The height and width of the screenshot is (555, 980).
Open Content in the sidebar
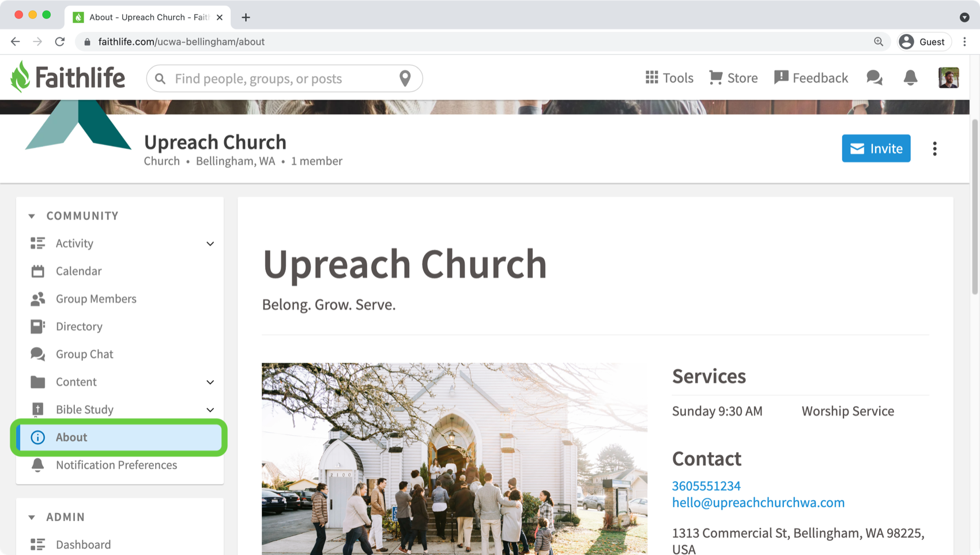(x=76, y=382)
